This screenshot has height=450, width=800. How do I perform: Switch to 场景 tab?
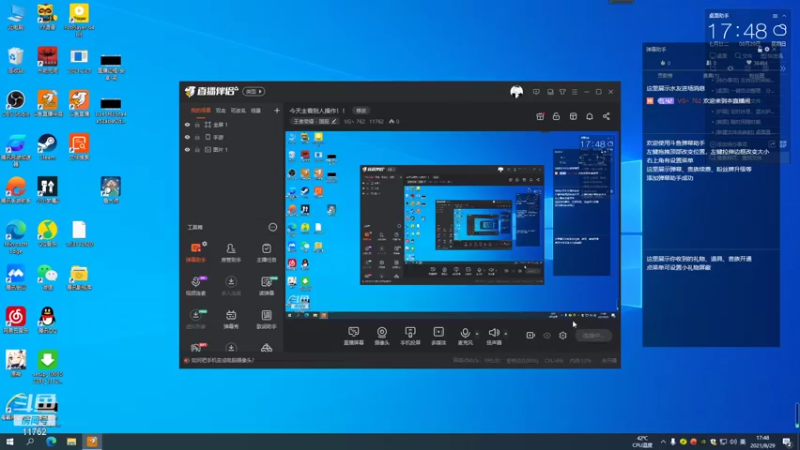click(256, 110)
